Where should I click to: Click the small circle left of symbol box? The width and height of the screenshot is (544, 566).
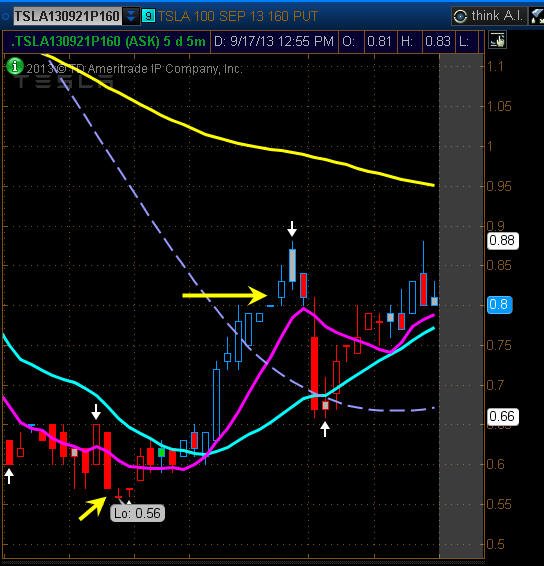[5, 16]
